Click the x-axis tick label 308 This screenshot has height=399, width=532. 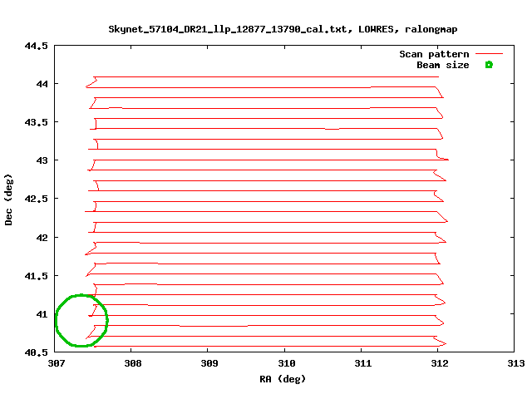133,363
